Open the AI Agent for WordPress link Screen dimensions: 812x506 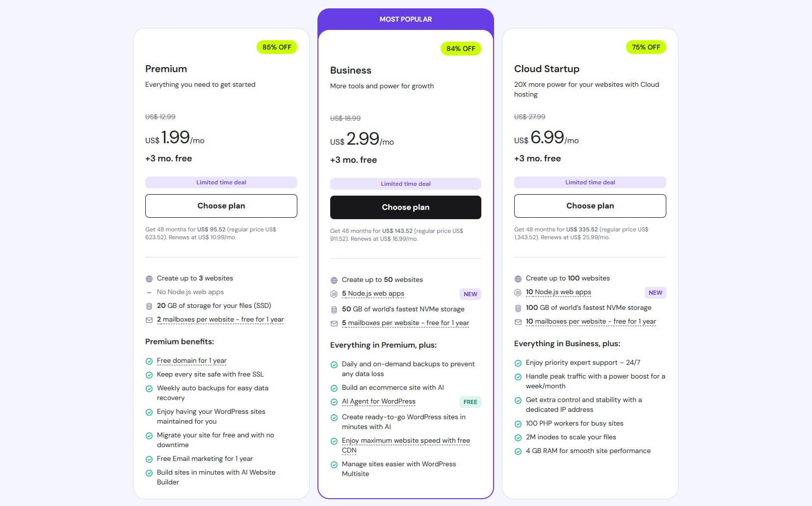pyautogui.click(x=378, y=401)
